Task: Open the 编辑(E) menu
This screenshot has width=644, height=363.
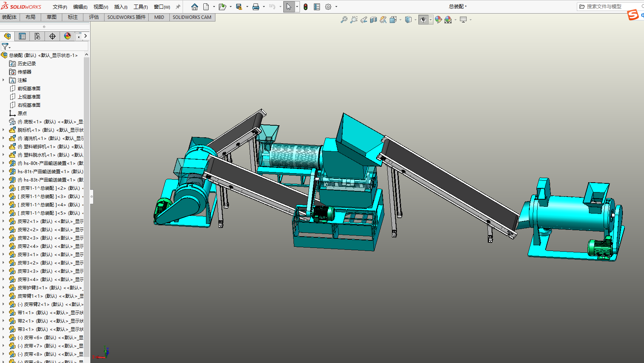Action: pyautogui.click(x=80, y=7)
